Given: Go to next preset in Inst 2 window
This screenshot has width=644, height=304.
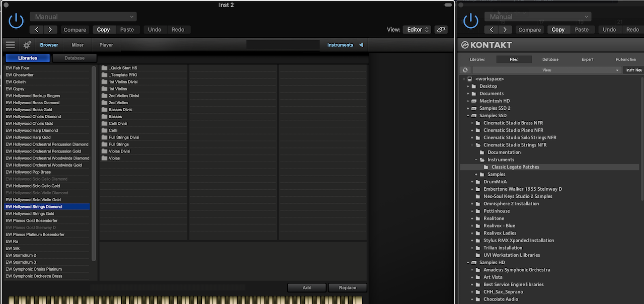Looking at the screenshot, I should pyautogui.click(x=50, y=30).
